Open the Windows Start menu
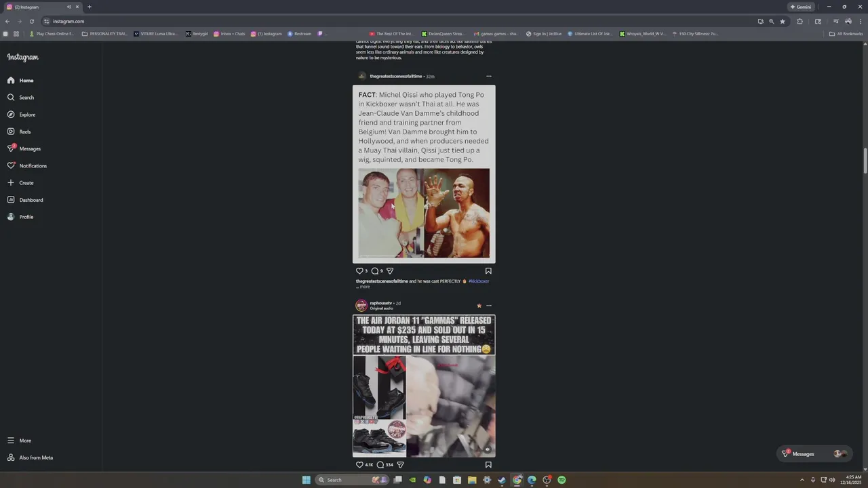The height and width of the screenshot is (488, 868). (307, 480)
